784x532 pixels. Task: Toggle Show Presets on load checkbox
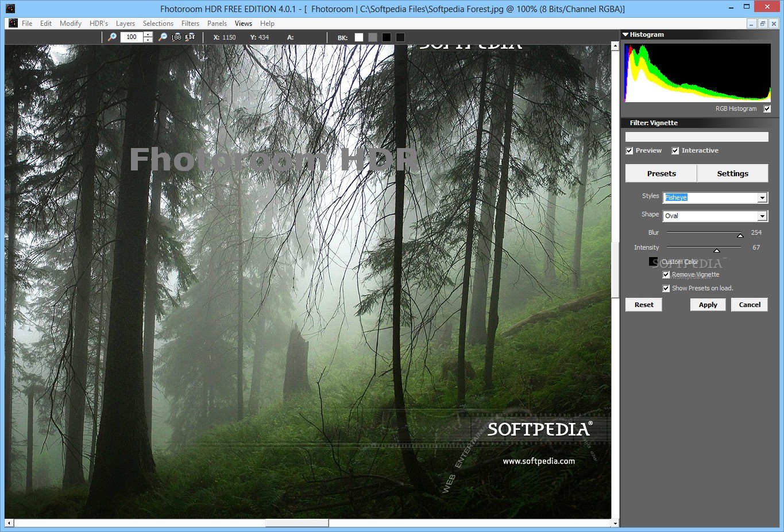(666, 288)
